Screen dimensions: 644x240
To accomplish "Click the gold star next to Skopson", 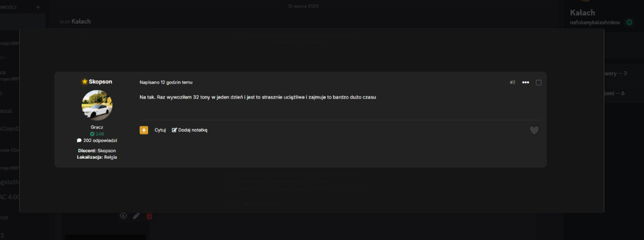I will pyautogui.click(x=84, y=82).
